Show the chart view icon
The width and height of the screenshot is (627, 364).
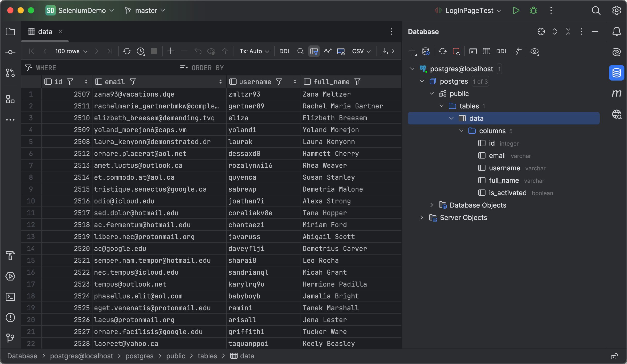point(327,51)
